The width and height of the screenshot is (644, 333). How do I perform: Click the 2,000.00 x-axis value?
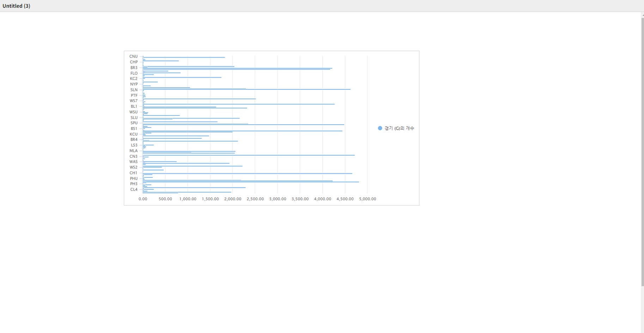point(233,199)
